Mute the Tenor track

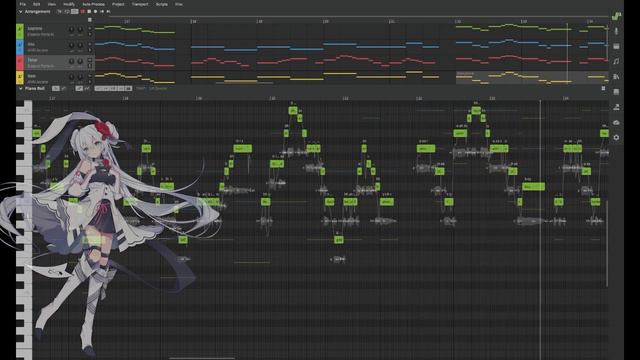tap(90, 60)
